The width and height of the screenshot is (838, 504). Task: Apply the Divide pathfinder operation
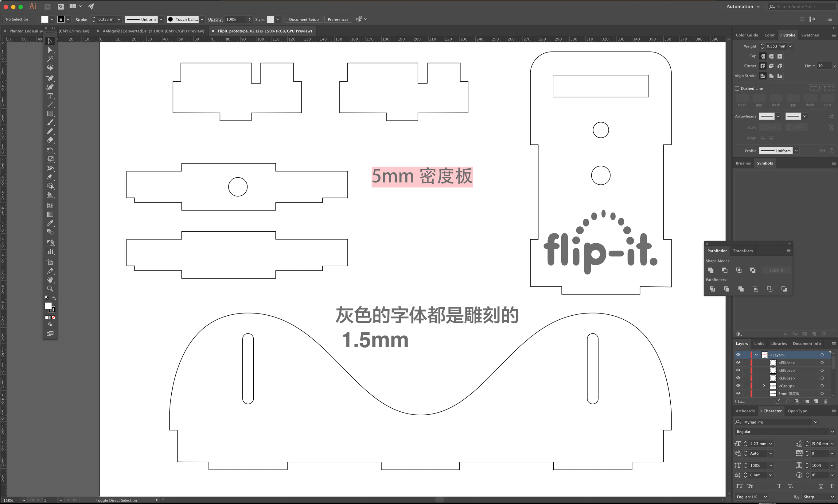coord(712,289)
